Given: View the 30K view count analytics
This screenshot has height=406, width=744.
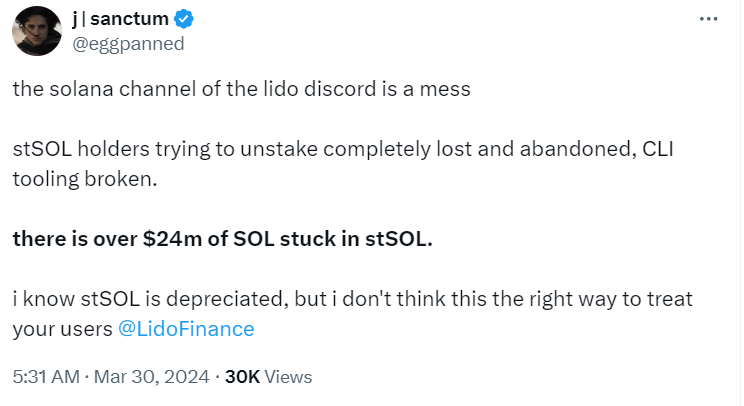Looking at the screenshot, I should 242,377.
